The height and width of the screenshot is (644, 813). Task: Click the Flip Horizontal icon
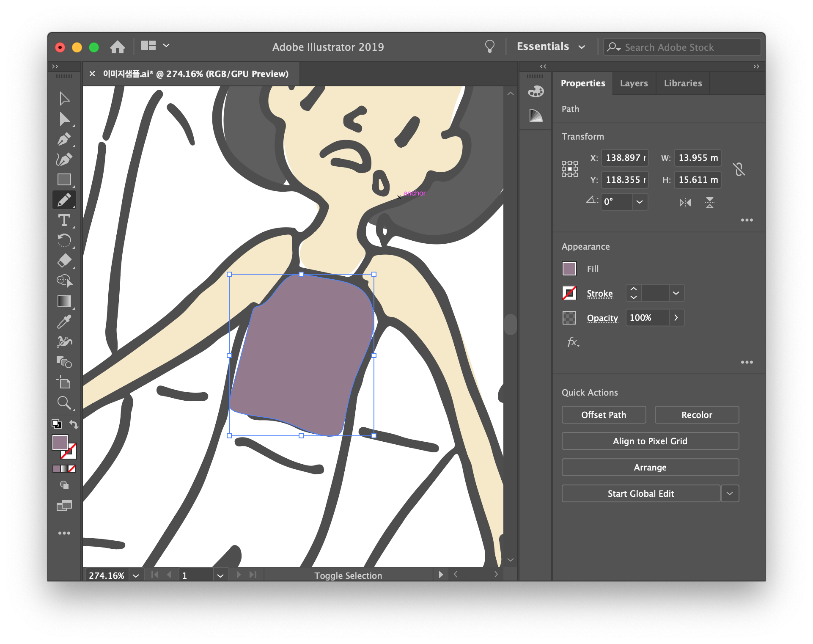click(685, 203)
